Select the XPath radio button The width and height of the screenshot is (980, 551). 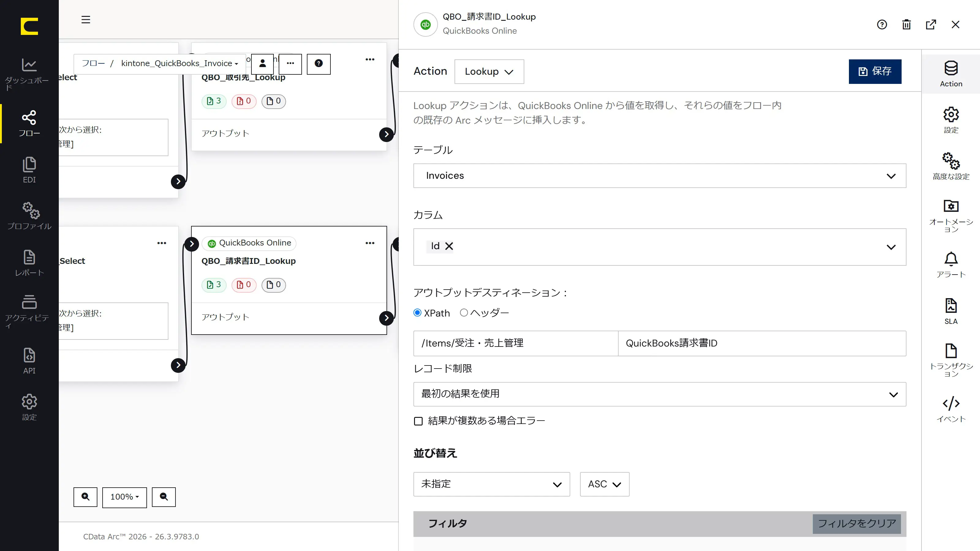click(x=417, y=313)
